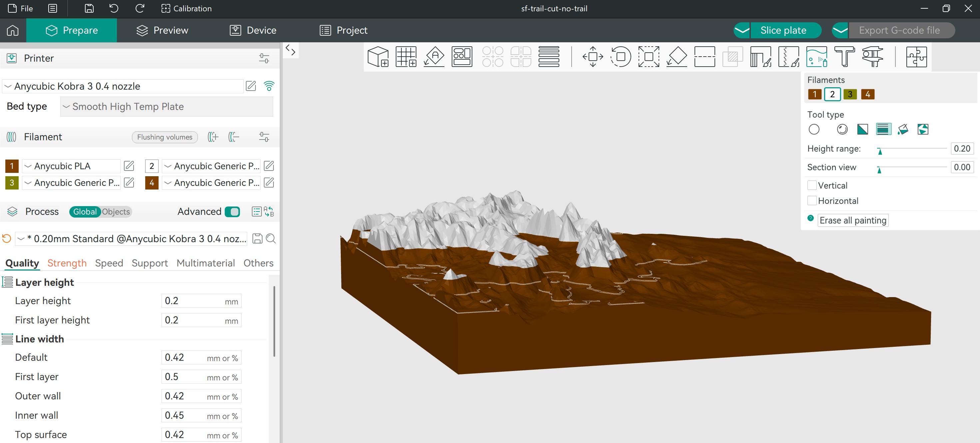The height and width of the screenshot is (443, 980).
Task: Open the Preview tab
Action: tap(163, 30)
